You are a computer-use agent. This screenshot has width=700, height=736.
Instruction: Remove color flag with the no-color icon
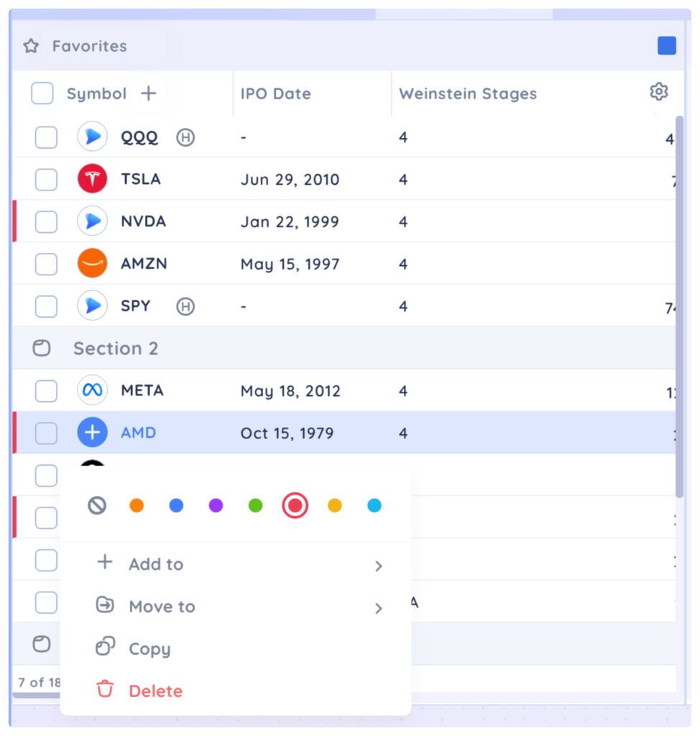coord(97,505)
